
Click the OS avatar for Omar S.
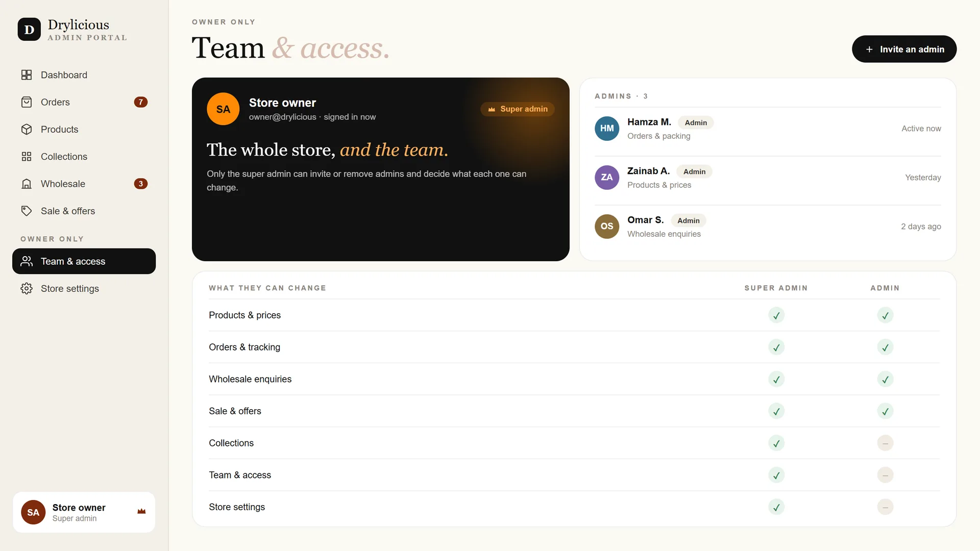tap(607, 227)
